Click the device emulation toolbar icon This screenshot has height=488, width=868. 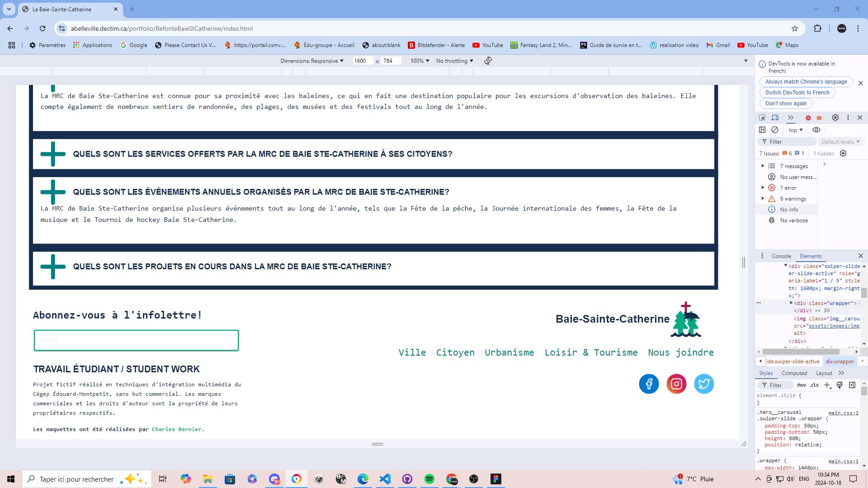point(775,118)
